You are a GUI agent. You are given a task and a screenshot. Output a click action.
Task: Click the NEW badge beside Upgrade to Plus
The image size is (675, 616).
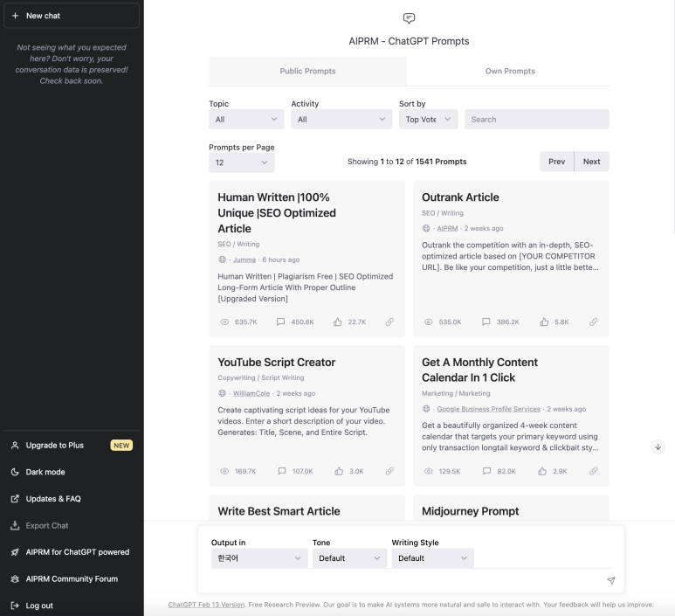(121, 446)
